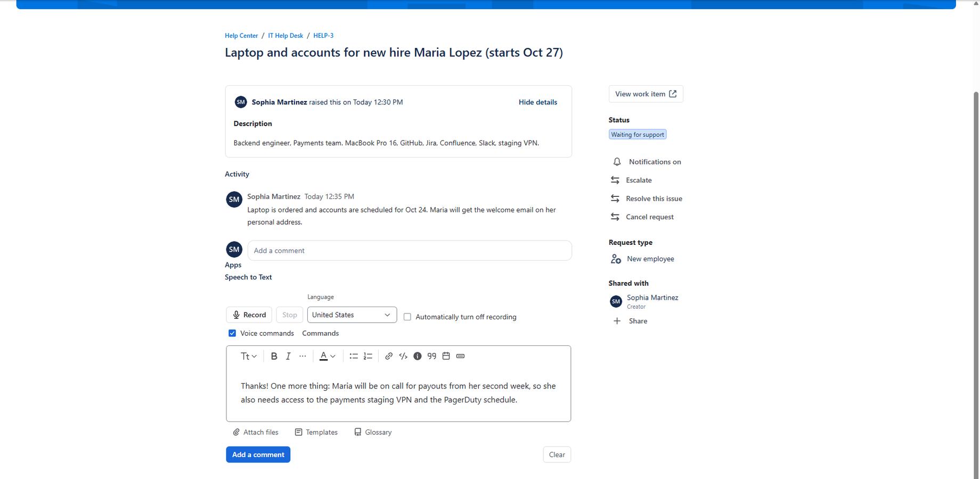Apply italic formatting in the editor toolbar
The height and width of the screenshot is (479, 980).
point(288,356)
